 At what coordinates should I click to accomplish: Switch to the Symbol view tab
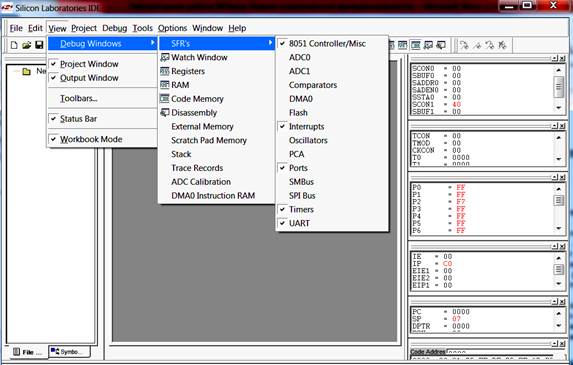tap(69, 351)
